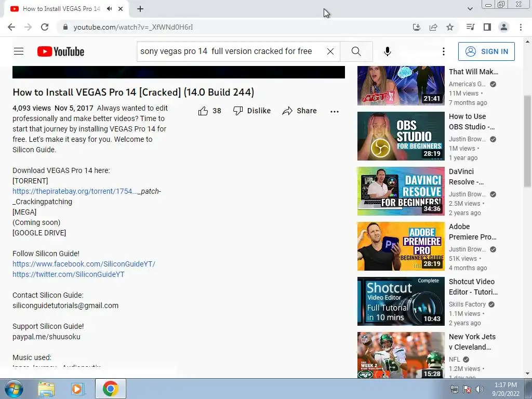The width and height of the screenshot is (532, 399).
Task: Open the OBS Studio for Beginners thumbnail
Action: pos(401,136)
